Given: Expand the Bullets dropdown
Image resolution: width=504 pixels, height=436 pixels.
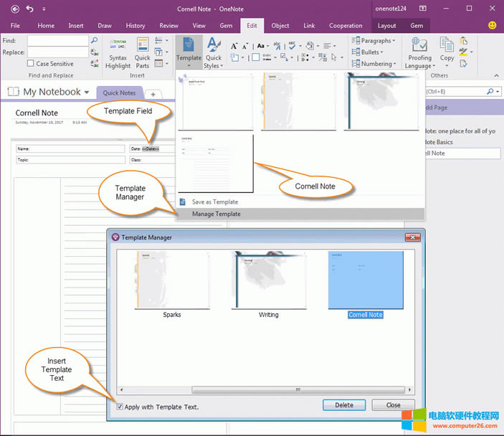Looking at the screenshot, I should 370,52.
